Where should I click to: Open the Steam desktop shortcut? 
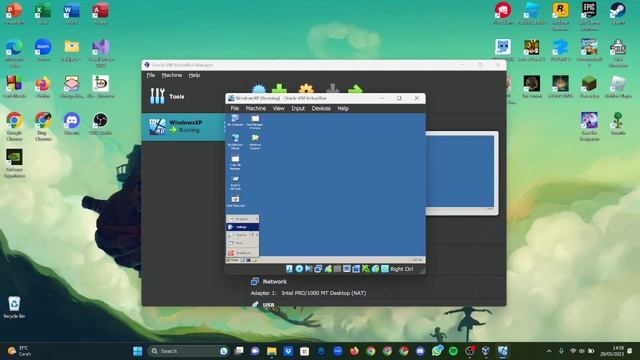pos(618,13)
